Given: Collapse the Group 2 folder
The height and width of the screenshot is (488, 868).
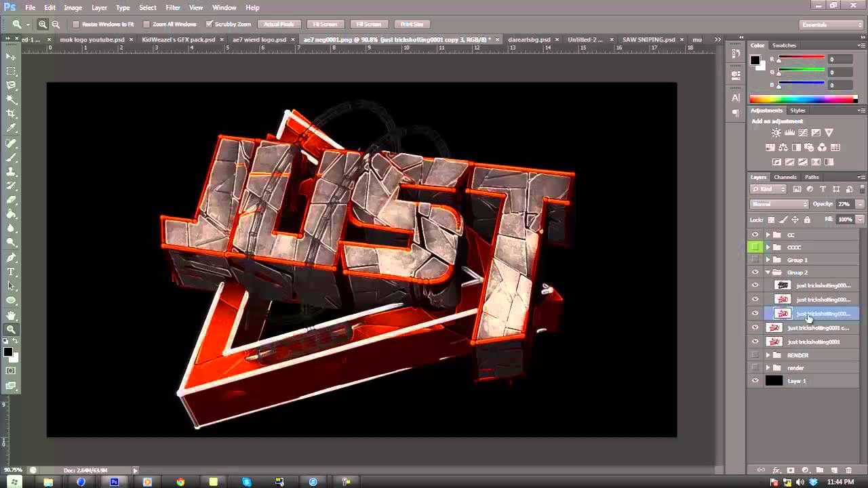Looking at the screenshot, I should point(768,272).
